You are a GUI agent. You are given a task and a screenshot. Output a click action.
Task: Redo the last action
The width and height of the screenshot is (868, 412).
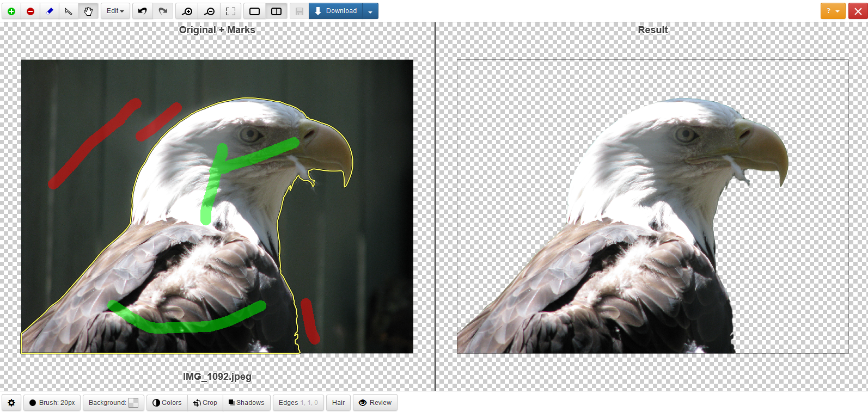point(163,11)
